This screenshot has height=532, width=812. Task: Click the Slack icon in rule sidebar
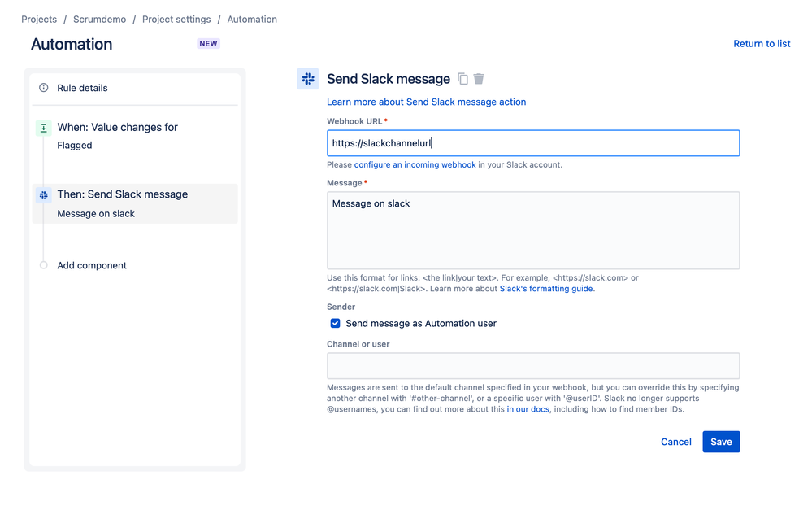pyautogui.click(x=44, y=195)
